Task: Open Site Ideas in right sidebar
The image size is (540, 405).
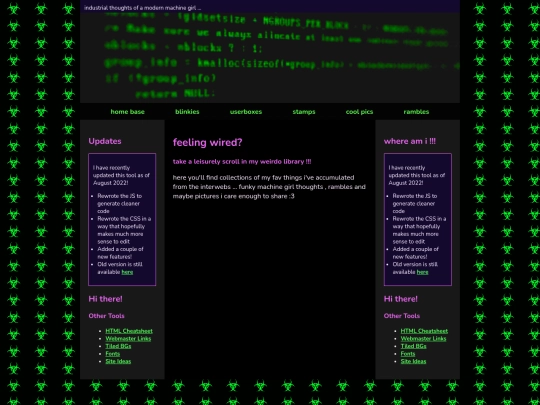Action: [x=413, y=361]
